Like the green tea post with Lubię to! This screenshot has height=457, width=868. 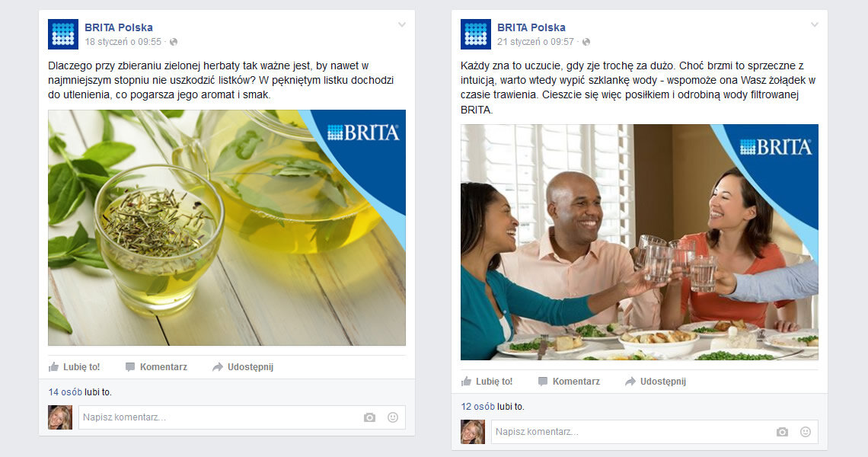click(x=74, y=366)
